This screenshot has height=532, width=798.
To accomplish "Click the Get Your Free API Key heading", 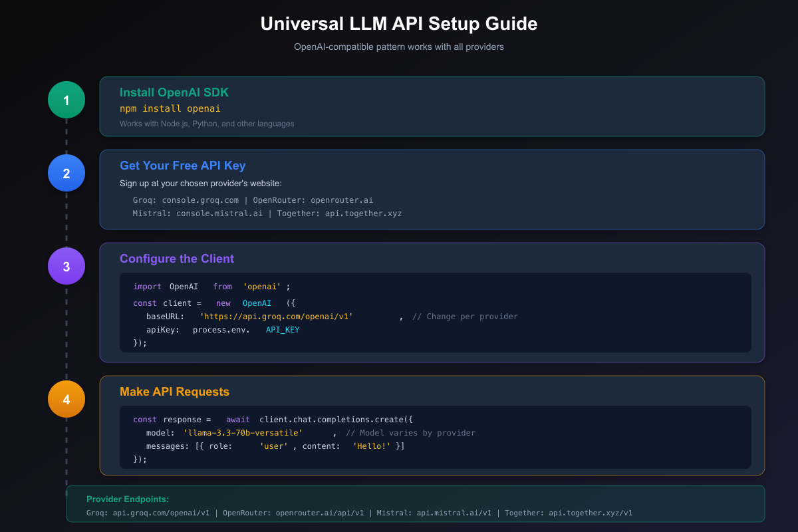I will (182, 166).
